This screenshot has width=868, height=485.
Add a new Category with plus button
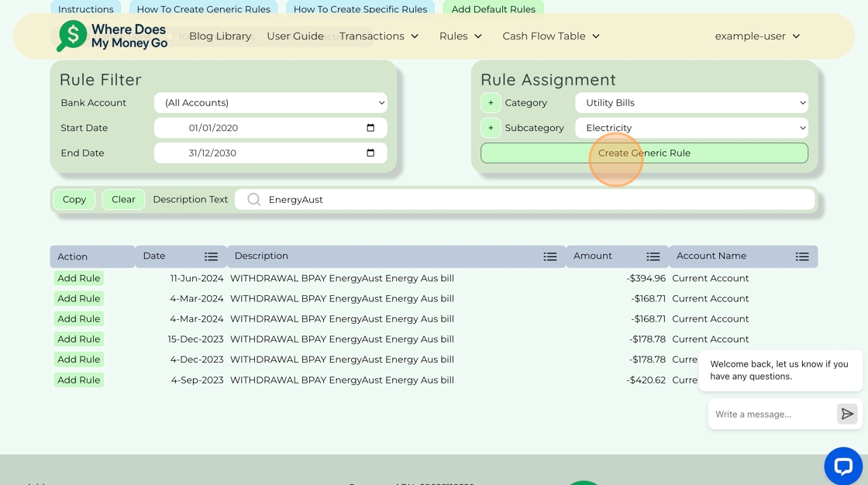tap(491, 102)
